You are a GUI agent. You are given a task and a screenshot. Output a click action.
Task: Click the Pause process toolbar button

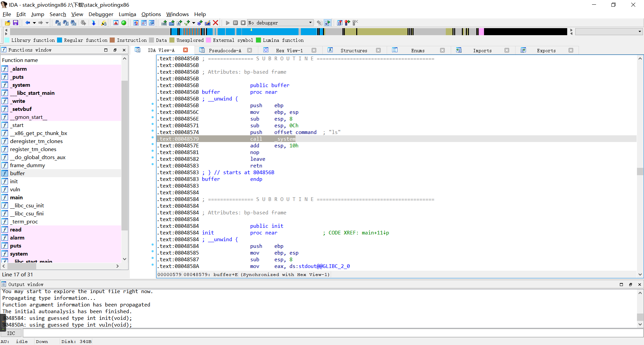coord(235,23)
